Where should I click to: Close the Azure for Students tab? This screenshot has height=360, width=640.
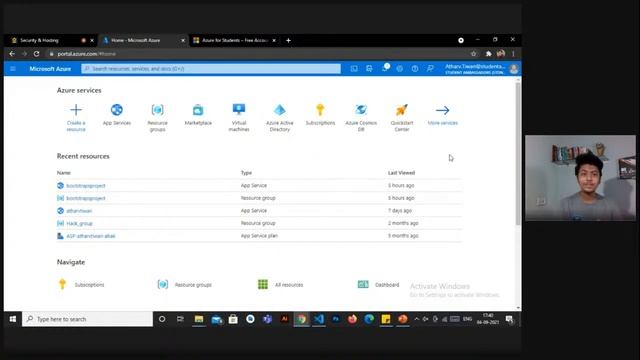(x=274, y=40)
